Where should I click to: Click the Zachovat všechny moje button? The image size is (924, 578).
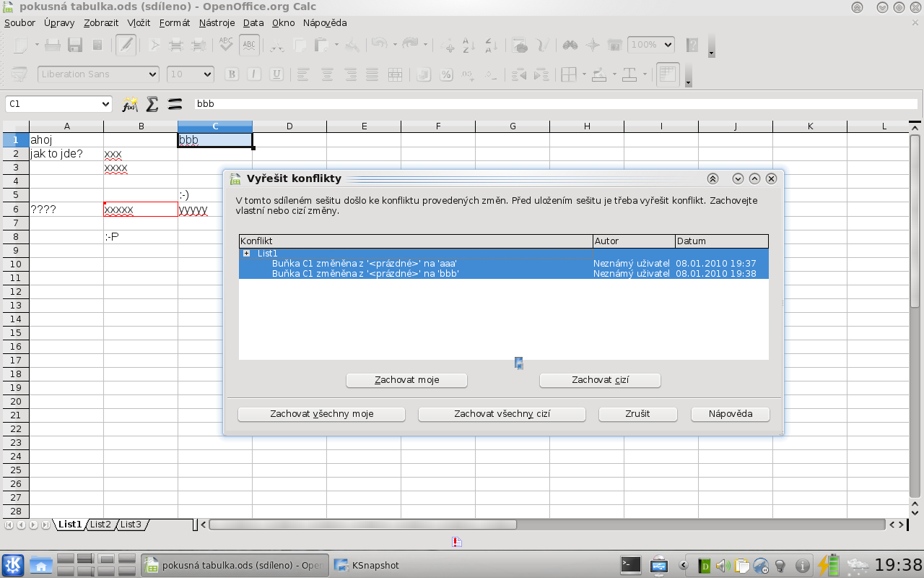tap(321, 414)
